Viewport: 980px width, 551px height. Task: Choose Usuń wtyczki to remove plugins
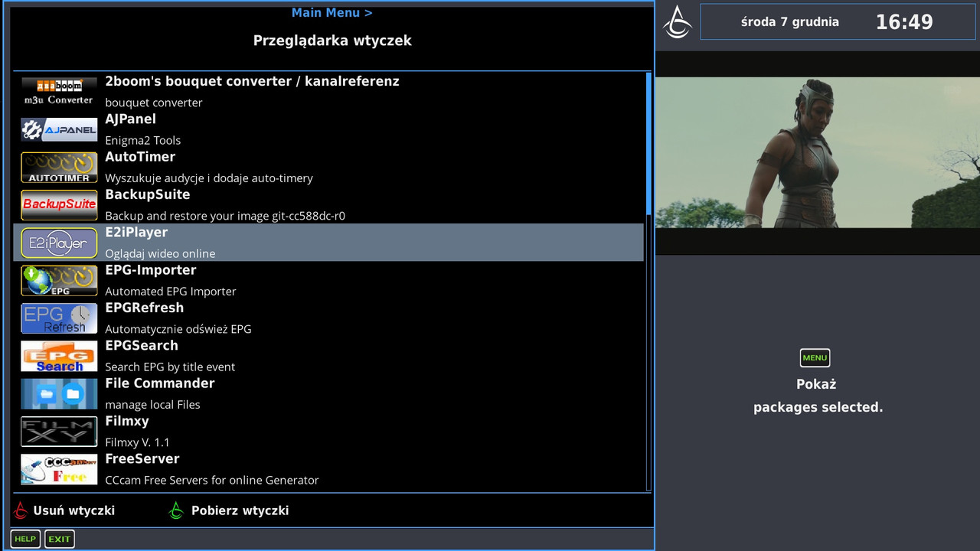74,510
